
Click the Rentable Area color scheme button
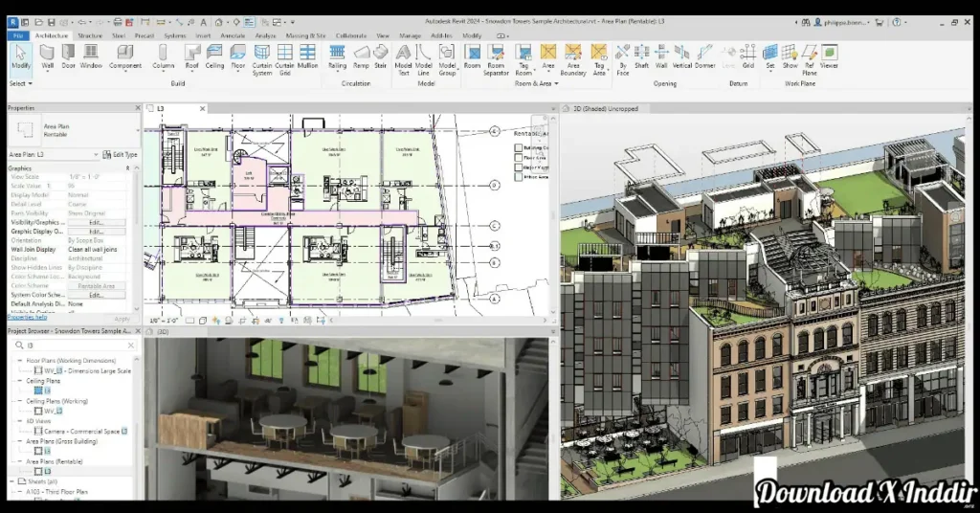pos(96,285)
